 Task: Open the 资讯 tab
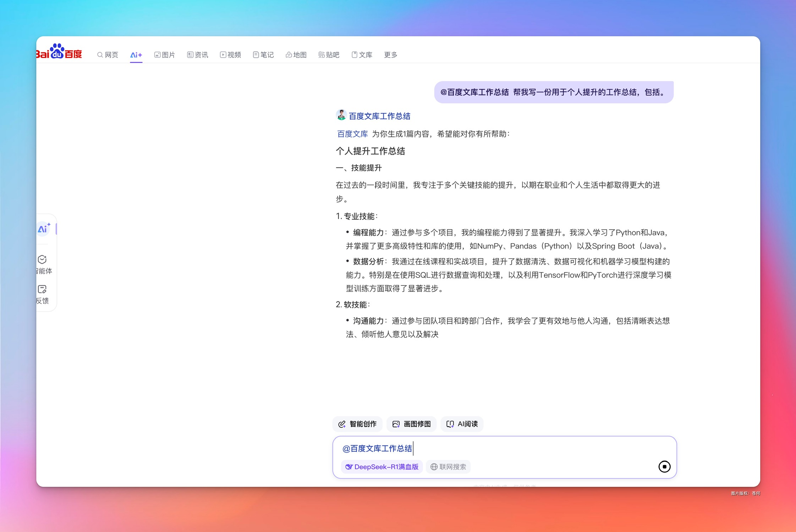198,55
